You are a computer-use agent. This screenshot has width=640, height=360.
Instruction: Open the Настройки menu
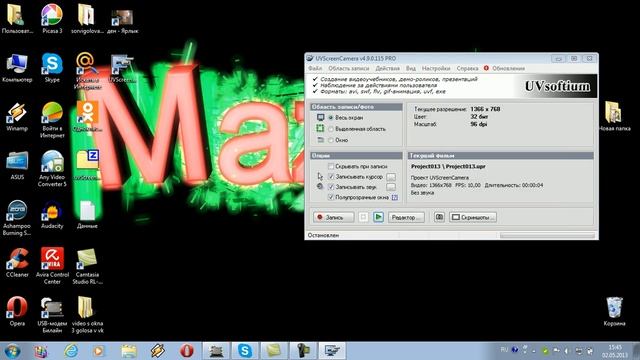(436, 68)
